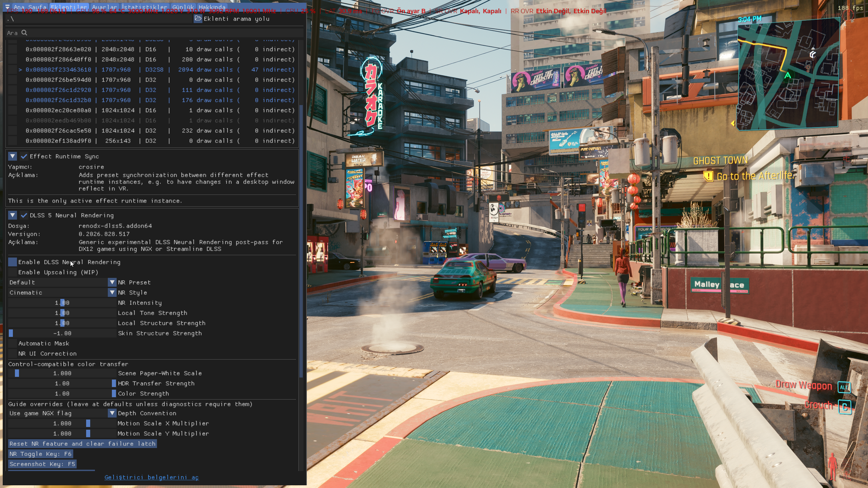Click the Skin Structure Strength slider
The width and height of the screenshot is (868, 488).
tap(62, 333)
